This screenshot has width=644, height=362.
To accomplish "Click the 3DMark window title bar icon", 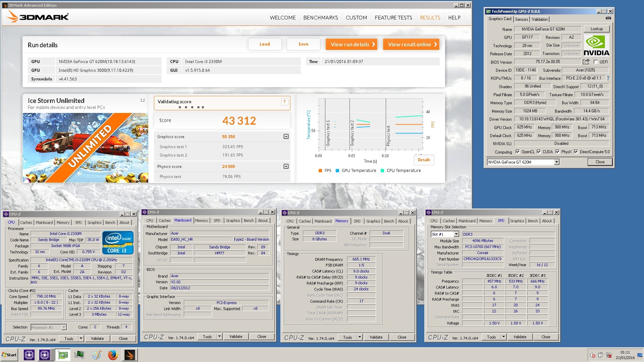I will coord(5,5).
